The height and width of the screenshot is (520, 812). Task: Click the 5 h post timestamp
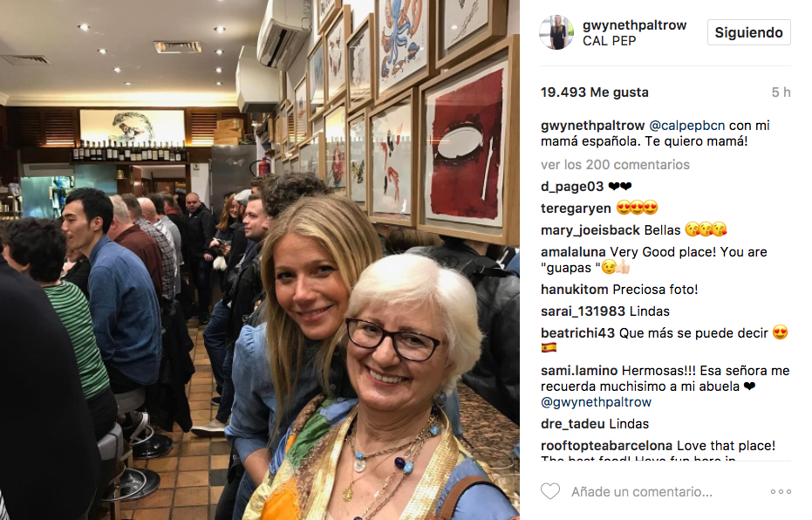pyautogui.click(x=781, y=92)
